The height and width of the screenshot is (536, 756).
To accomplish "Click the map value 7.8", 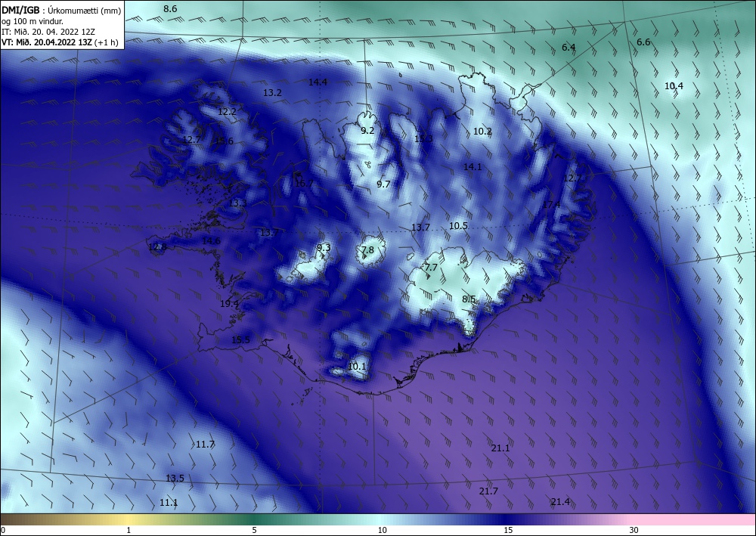I will tap(367, 249).
